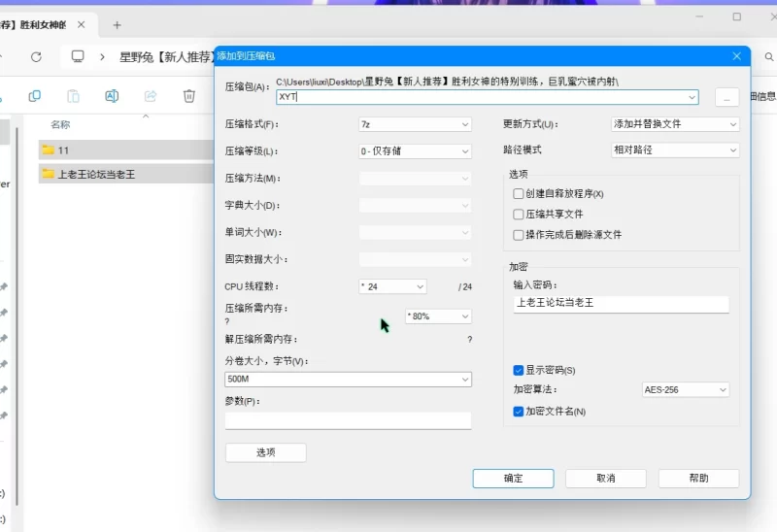Click the breadcrumb chevron after monitor icon

click(102, 57)
